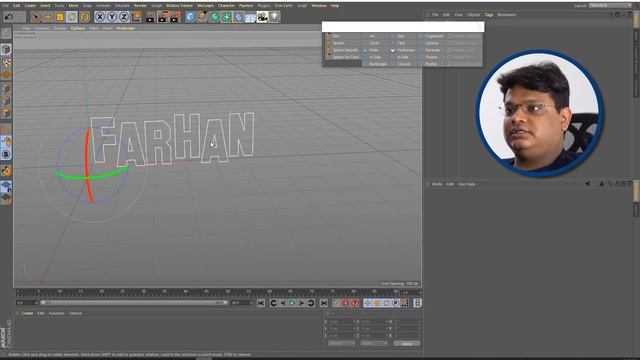Open the Character menu

[x=226, y=6]
